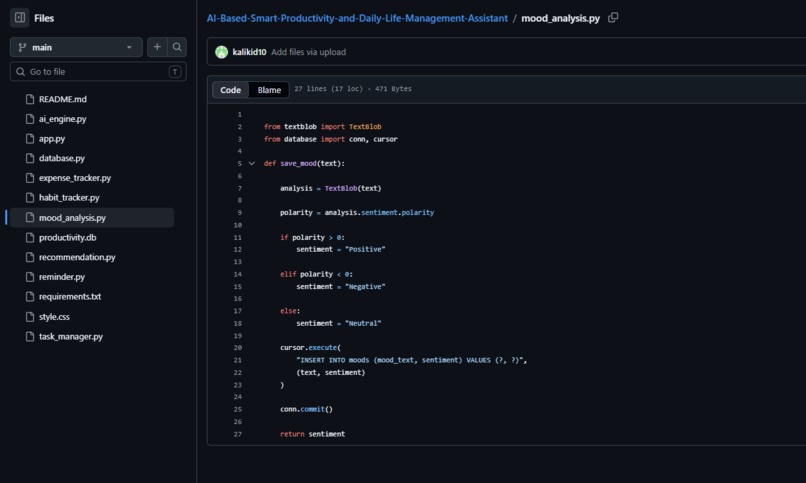Click the add file plus button
Image resolution: width=806 pixels, height=483 pixels.
tap(157, 47)
